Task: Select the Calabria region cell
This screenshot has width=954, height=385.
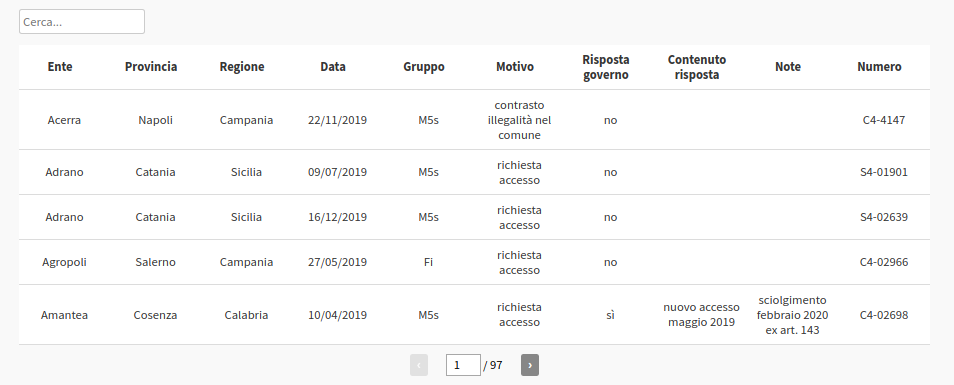Action: [x=246, y=315]
